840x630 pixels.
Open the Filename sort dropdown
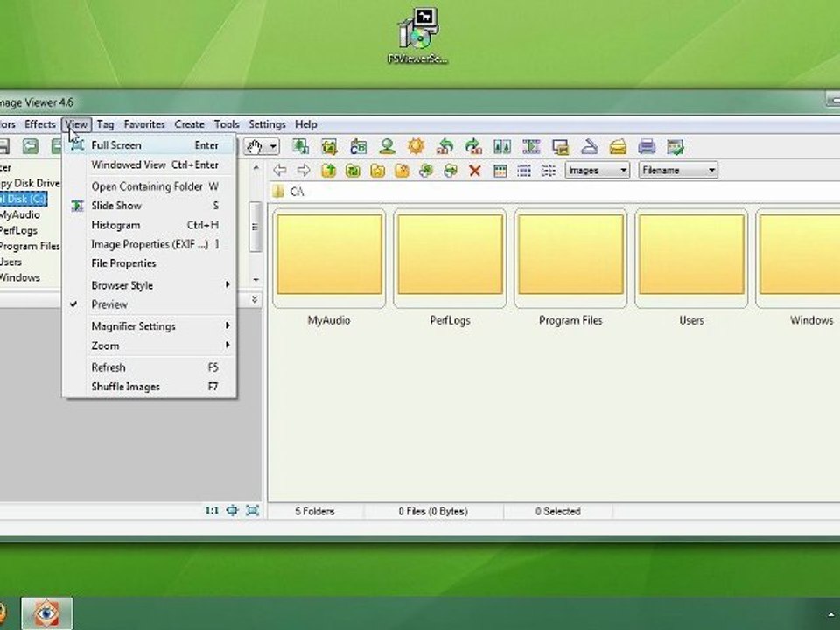point(677,171)
